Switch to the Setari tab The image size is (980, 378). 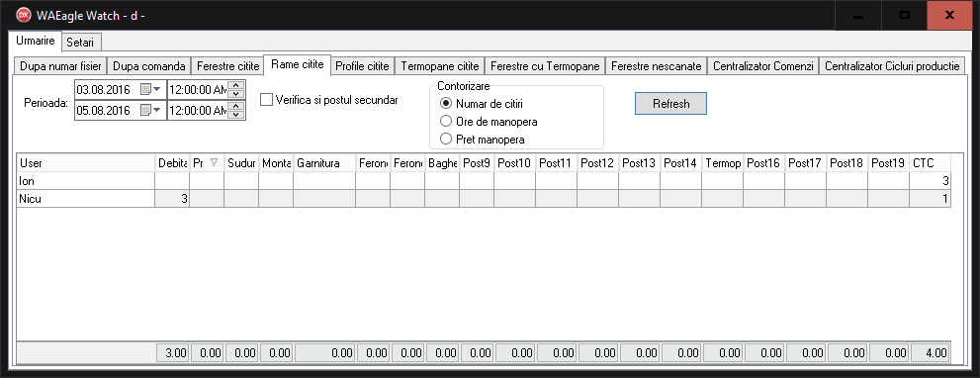click(81, 43)
